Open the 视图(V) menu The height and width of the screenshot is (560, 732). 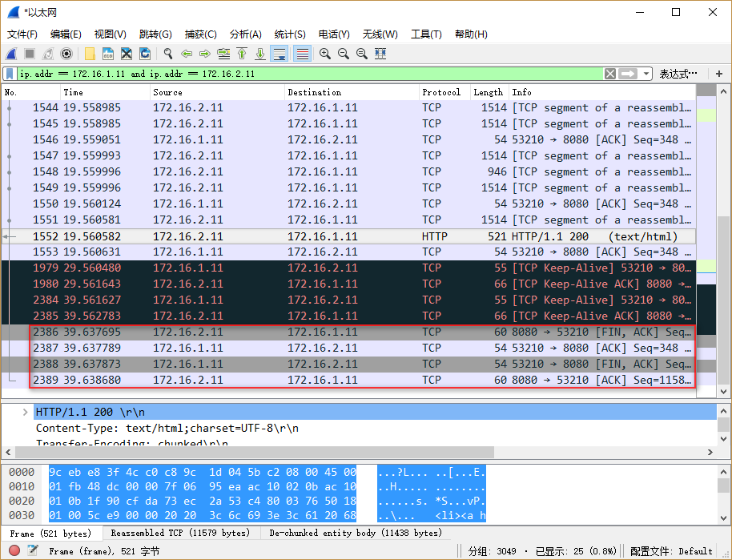tap(111, 34)
